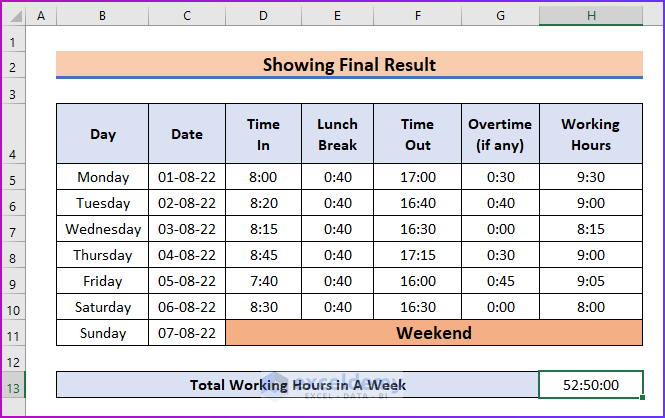665x418 pixels.
Task: Select the Monday cell
Action: [x=102, y=178]
